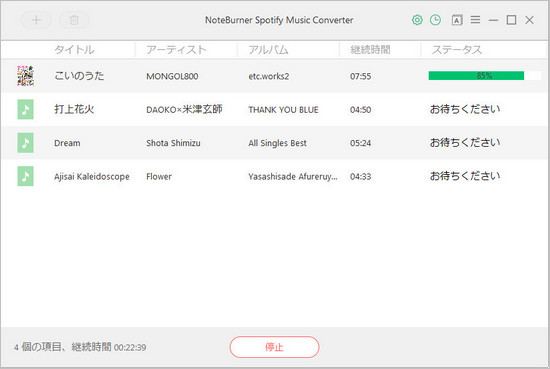The image size is (550, 369).
Task: Click duration 04:50
Action: pos(361,110)
